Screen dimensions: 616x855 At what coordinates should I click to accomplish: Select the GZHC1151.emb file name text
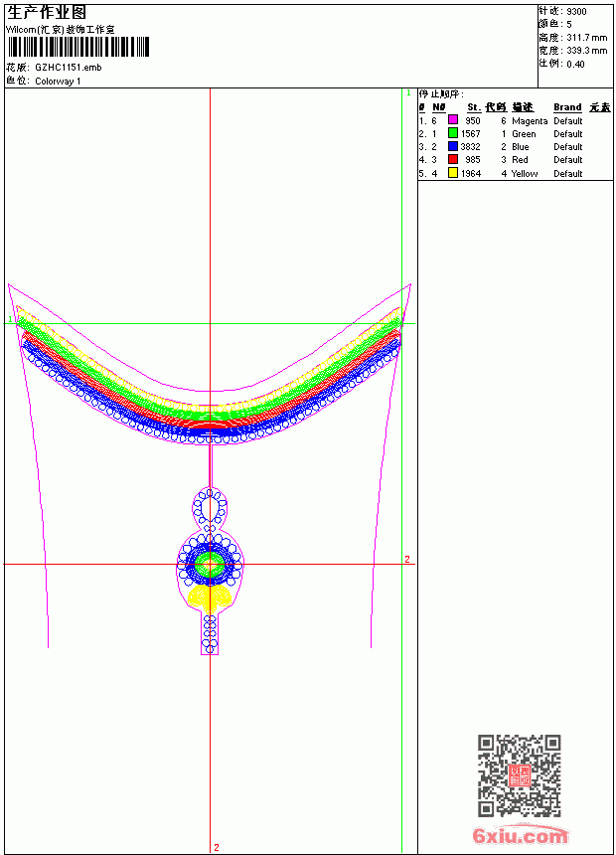pos(69,68)
